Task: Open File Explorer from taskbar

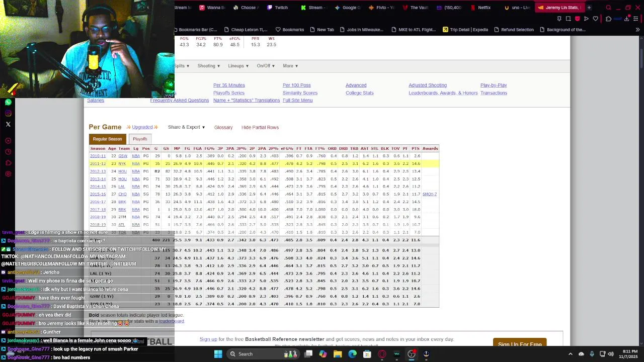Action: coord(338,354)
